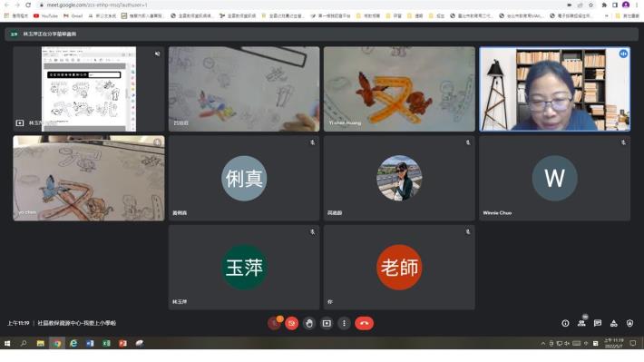Toggle the microphone mute button
The height and width of the screenshot is (362, 644).
pyautogui.click(x=274, y=323)
